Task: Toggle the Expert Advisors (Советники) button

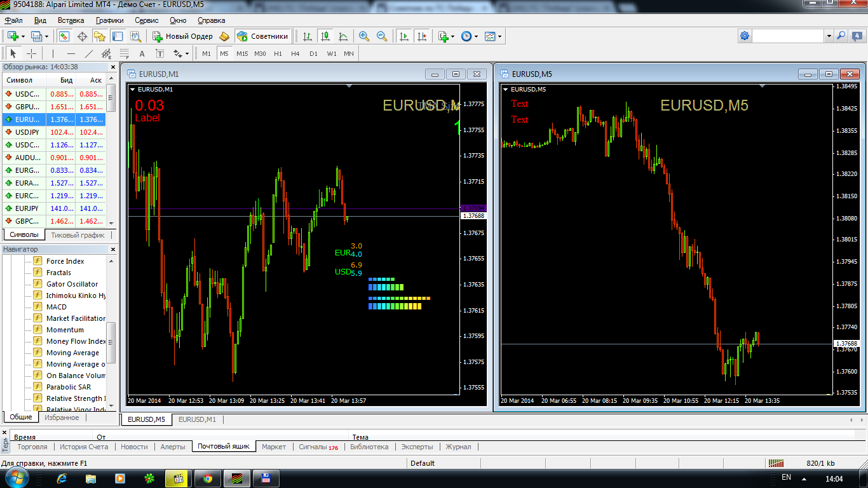Action: 263,36
